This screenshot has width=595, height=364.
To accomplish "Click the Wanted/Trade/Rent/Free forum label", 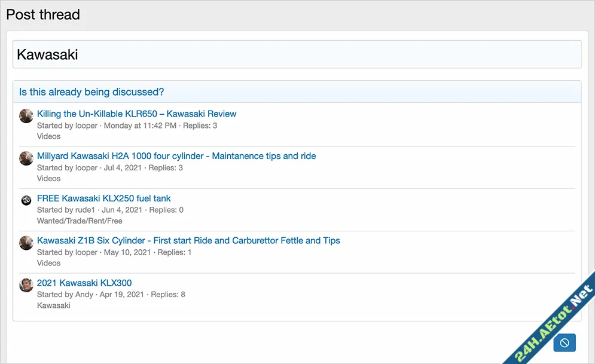I will 80,221.
